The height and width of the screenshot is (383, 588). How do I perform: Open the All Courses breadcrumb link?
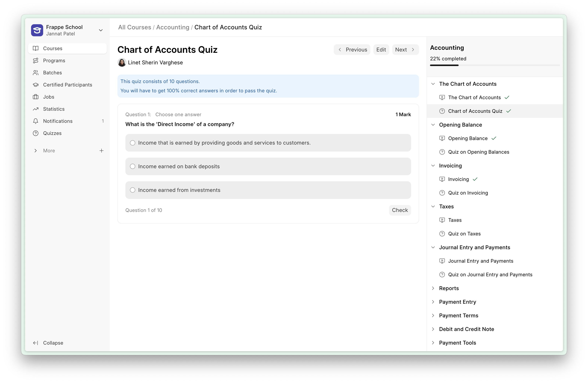[x=134, y=27]
